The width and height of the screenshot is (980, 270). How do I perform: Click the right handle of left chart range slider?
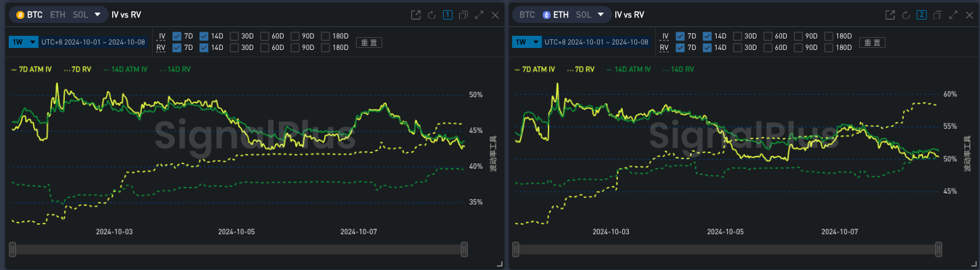click(464, 250)
